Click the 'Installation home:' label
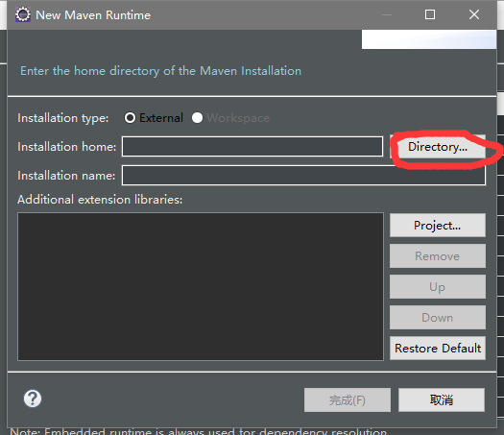 point(67,147)
